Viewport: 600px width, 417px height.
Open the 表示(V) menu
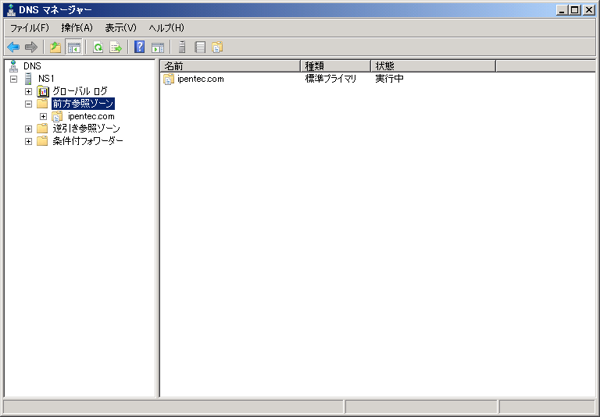click(121, 28)
